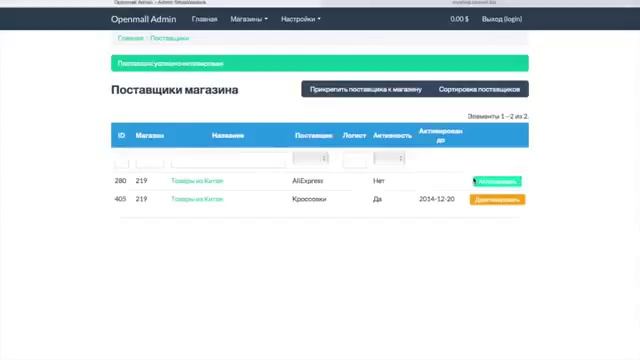Open the Поставщик filter dropdown

(x=311, y=158)
